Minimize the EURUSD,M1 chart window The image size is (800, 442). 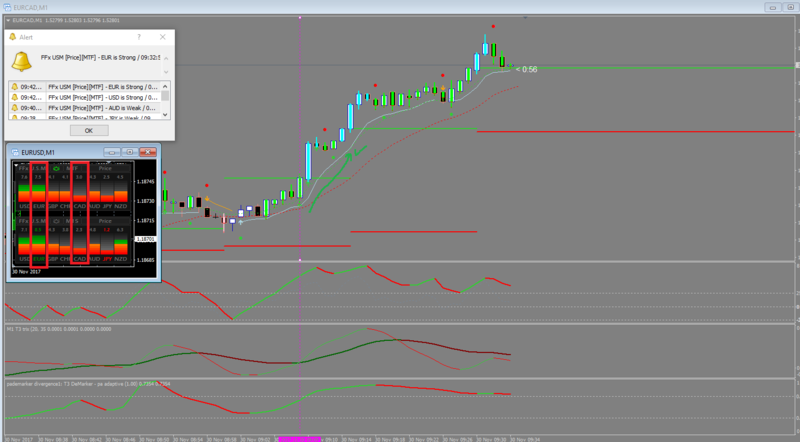click(x=112, y=152)
